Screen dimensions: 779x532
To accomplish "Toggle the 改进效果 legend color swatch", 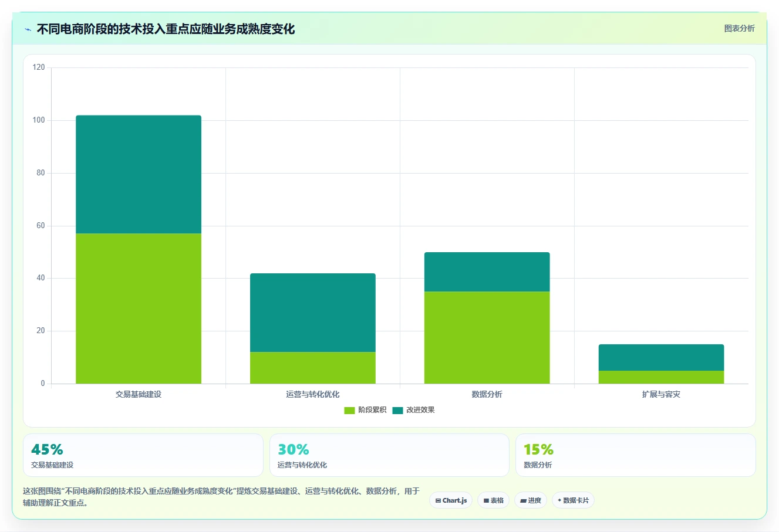I will coord(397,410).
